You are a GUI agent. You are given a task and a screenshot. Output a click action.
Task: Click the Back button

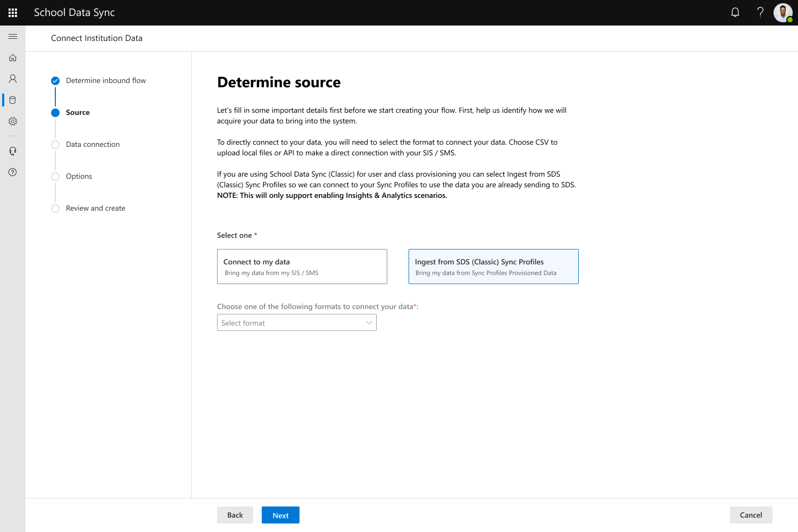point(235,515)
